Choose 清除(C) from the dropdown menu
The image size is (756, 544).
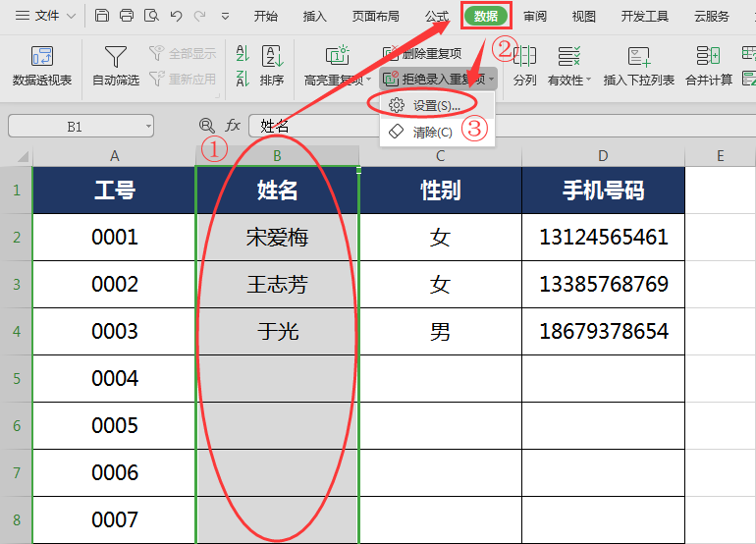(437, 132)
